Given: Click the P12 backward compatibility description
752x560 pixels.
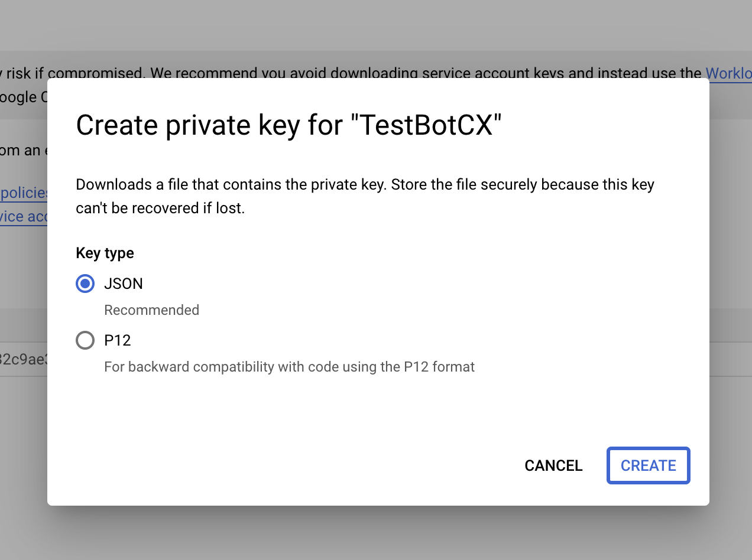Looking at the screenshot, I should point(289,367).
